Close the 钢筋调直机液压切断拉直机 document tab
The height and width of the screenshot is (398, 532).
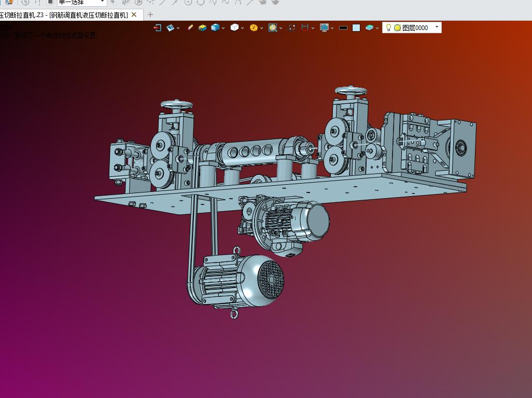click(x=134, y=15)
